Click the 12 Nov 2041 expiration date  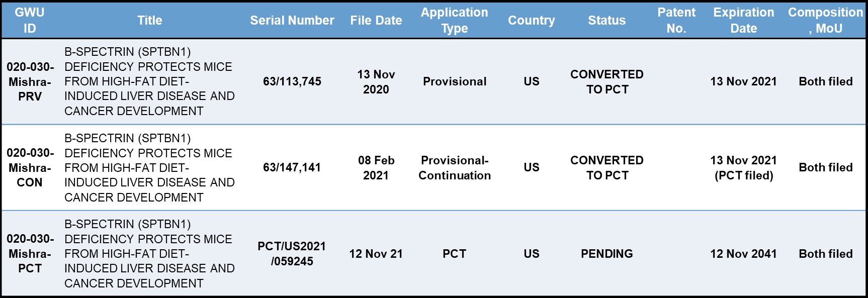(x=743, y=254)
